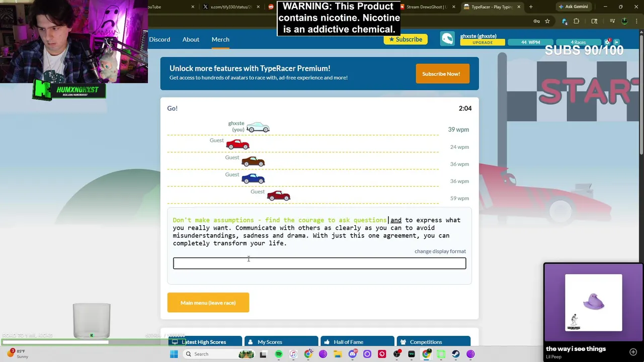Screen dimensions: 644x362
Task: Click the Ask Gemini button
Action: [573, 7]
